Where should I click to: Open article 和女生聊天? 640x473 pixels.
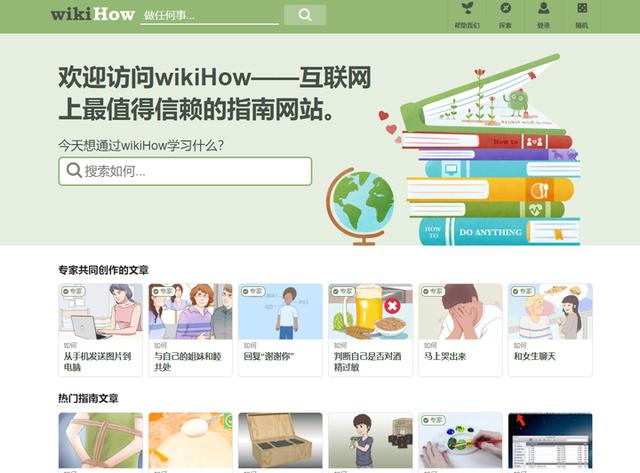point(535,356)
